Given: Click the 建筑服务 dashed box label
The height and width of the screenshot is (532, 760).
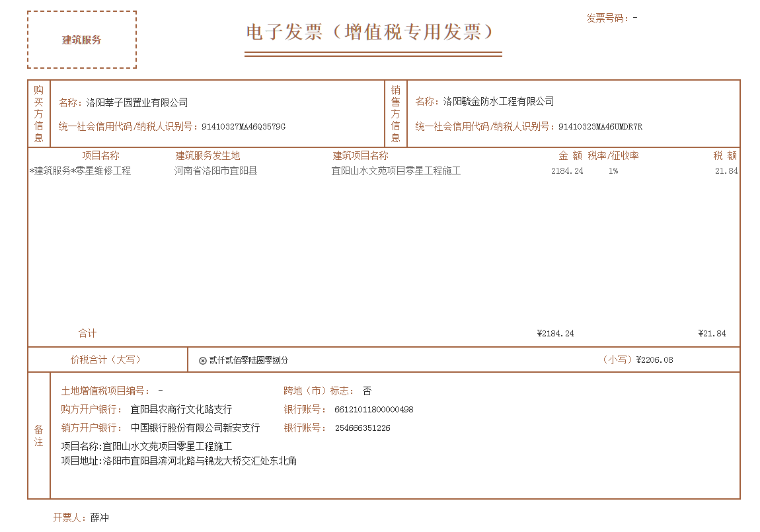Looking at the screenshot, I should [x=82, y=40].
